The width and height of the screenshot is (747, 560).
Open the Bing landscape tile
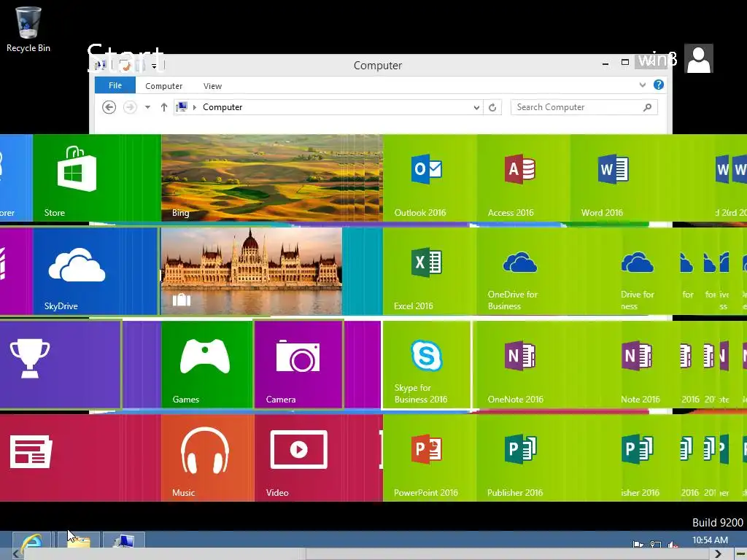(x=272, y=178)
